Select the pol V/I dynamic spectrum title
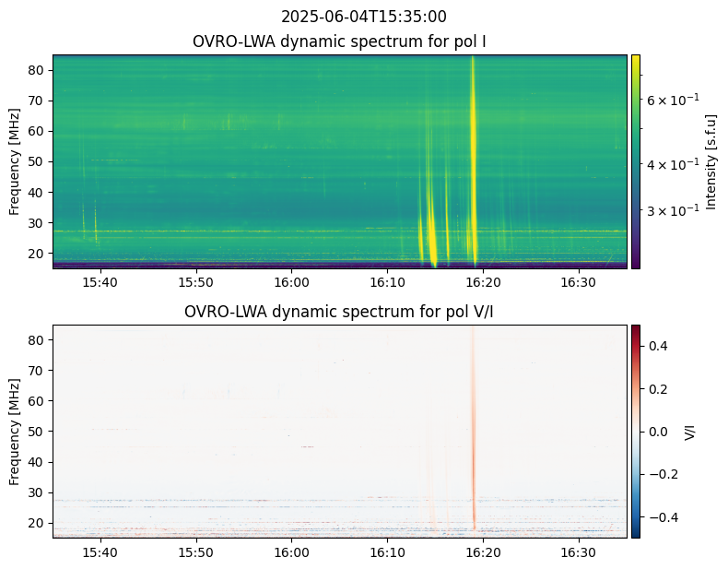 click(x=339, y=312)
